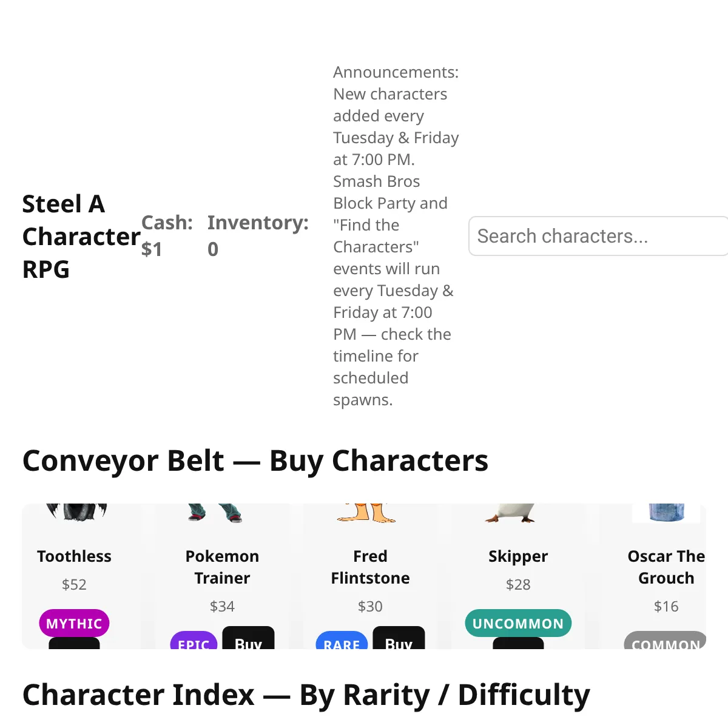
Task: Click the UNCOMMON badge under Skipper
Action: point(518,623)
